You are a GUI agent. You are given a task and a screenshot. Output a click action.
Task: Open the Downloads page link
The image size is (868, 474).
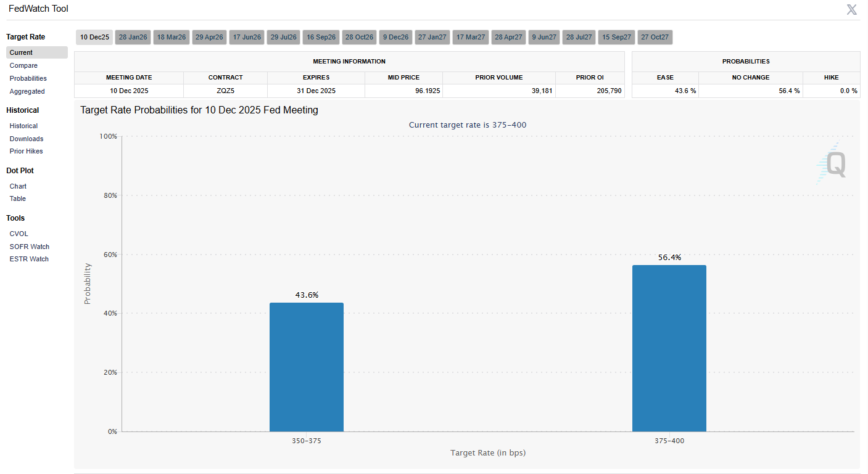point(27,139)
